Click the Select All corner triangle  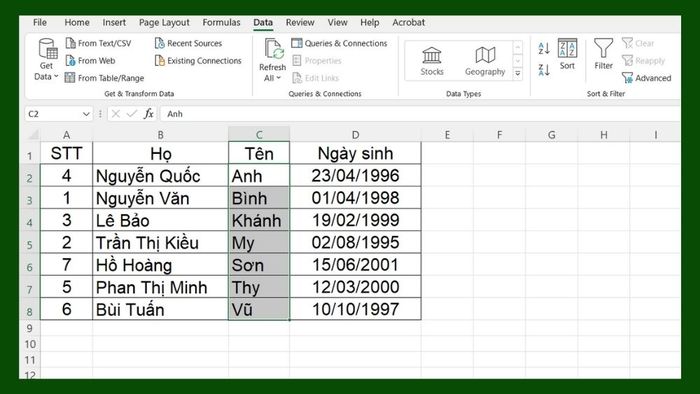(x=33, y=134)
